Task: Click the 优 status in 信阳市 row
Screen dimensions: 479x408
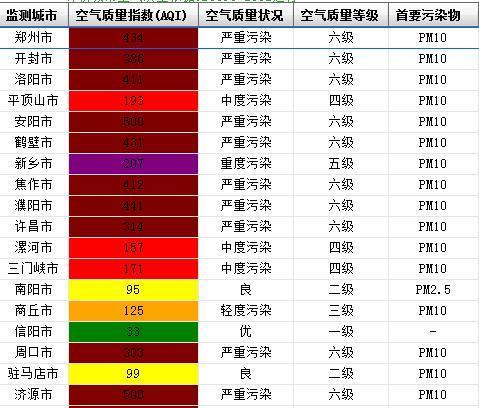Action: click(x=246, y=332)
